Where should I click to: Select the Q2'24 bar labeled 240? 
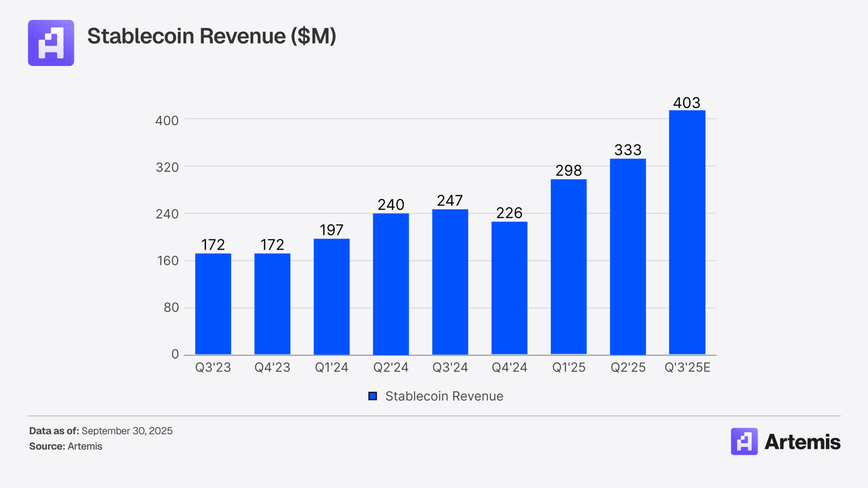click(x=391, y=284)
